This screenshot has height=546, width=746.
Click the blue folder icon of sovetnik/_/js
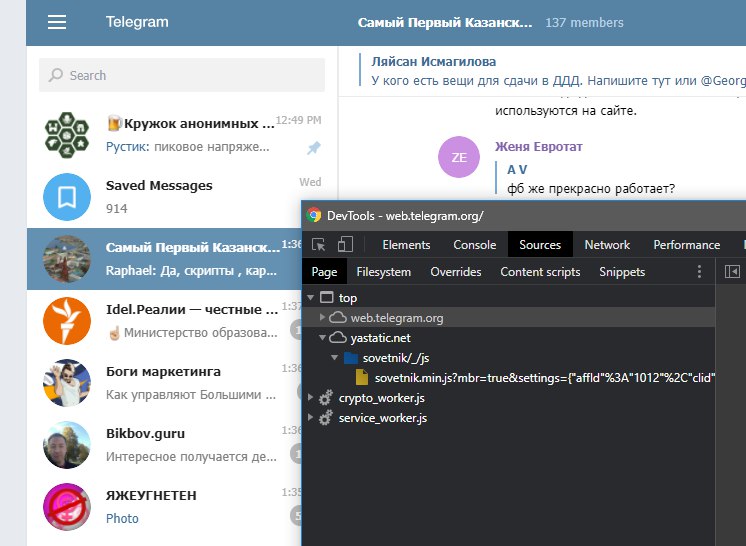tap(351, 358)
